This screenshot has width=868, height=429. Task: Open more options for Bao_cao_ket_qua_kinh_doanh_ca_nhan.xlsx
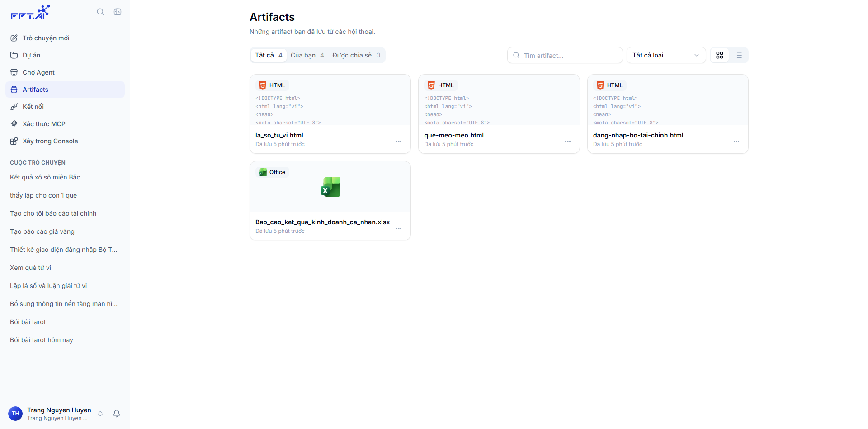[x=399, y=229]
